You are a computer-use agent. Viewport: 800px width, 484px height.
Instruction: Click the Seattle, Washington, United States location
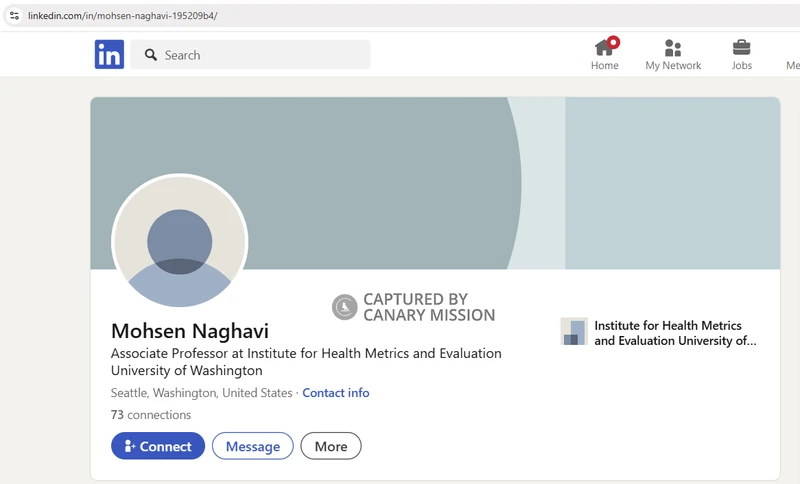point(202,393)
